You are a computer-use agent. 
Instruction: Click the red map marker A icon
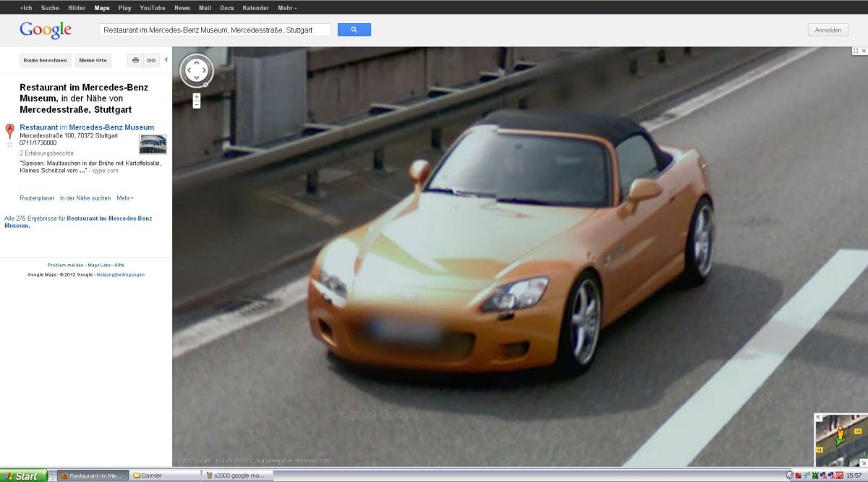coord(10,130)
